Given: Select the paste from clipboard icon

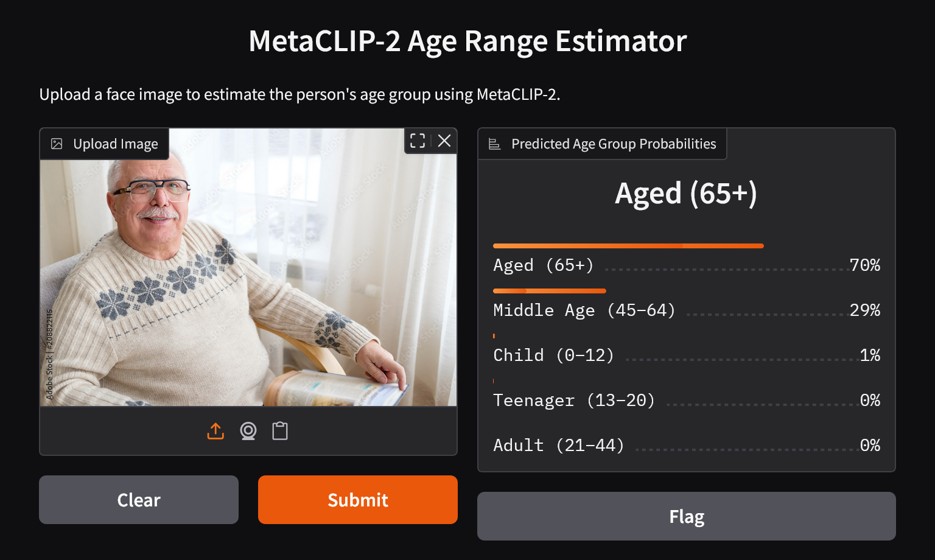Looking at the screenshot, I should tap(280, 431).
